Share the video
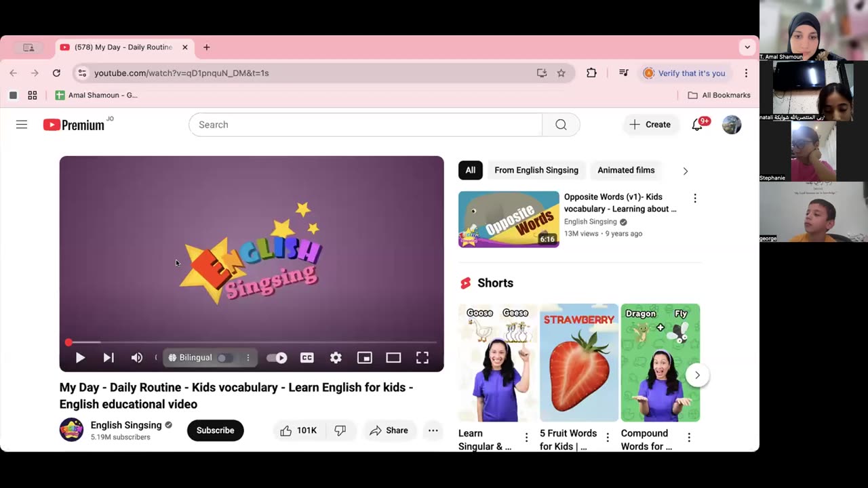Viewport: 868px width, 488px height. [389, 430]
